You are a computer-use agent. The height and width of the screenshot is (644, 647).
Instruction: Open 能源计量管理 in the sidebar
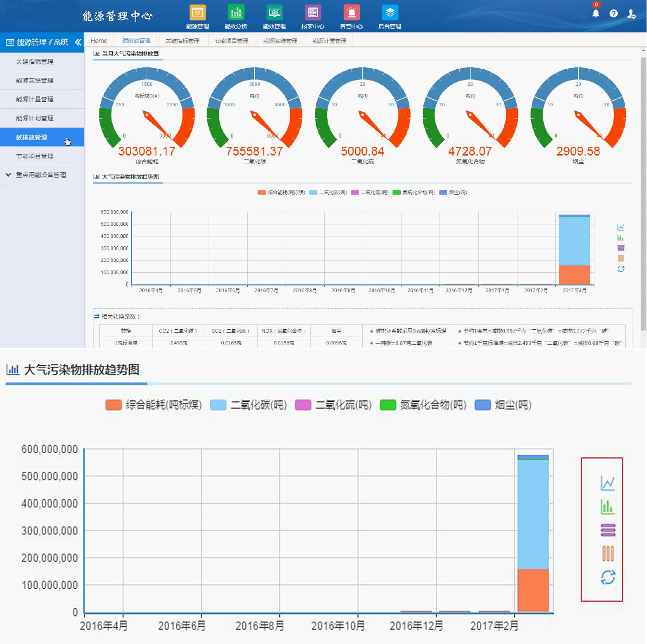pyautogui.click(x=42, y=99)
